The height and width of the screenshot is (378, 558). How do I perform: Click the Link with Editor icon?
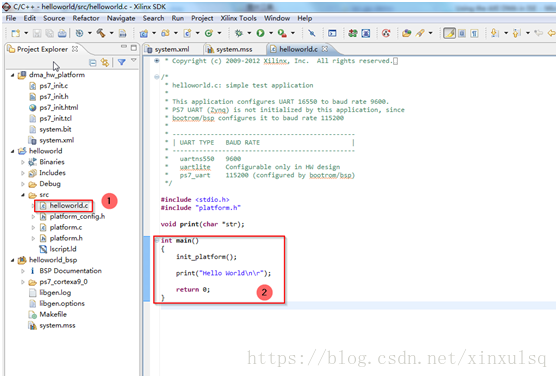coord(105,63)
